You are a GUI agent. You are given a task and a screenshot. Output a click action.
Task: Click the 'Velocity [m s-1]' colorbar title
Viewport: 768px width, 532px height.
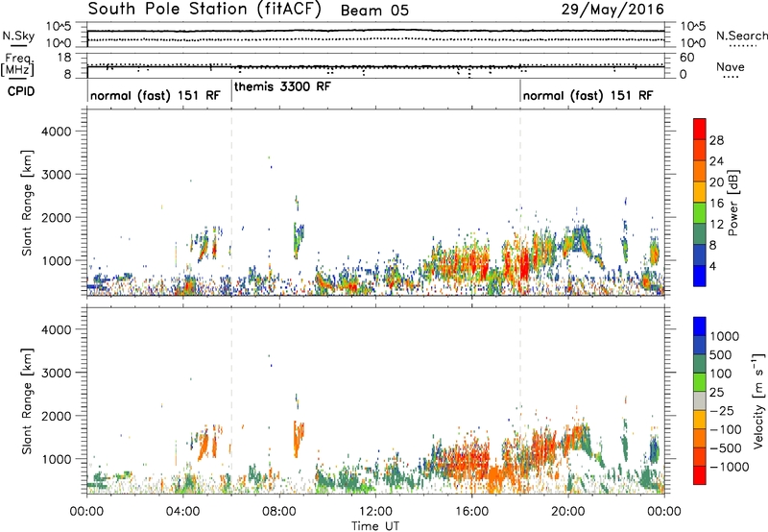(758, 400)
